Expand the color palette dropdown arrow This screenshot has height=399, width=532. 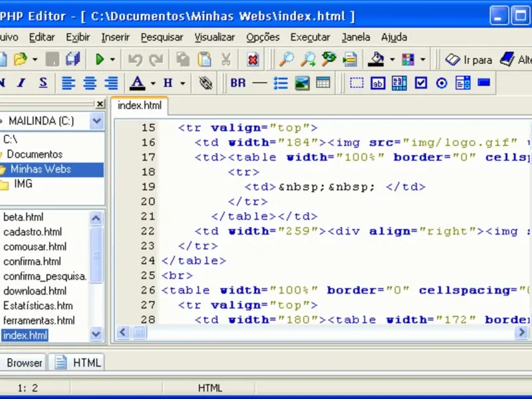tap(423, 60)
